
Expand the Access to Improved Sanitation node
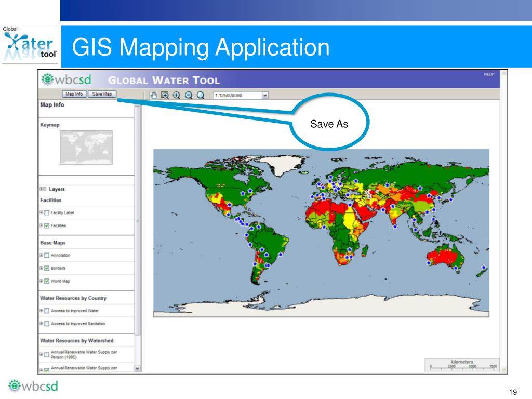41,323
